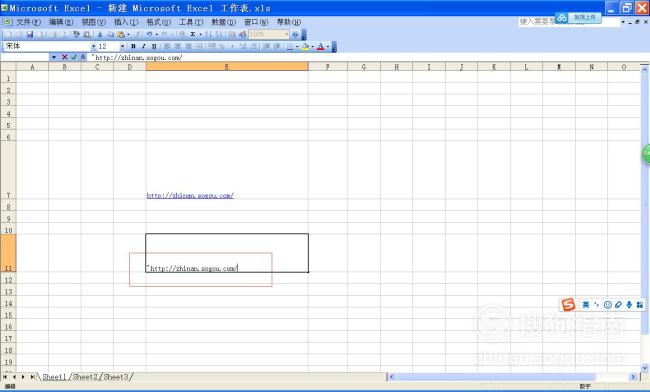
Task: Click the Cut scissors icon
Action: tap(100, 34)
